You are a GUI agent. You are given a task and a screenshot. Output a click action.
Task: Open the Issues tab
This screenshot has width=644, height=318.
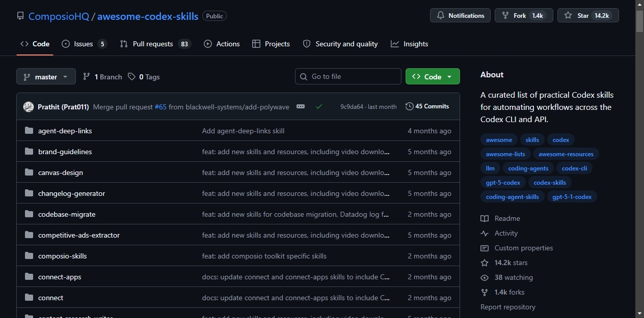click(x=84, y=44)
